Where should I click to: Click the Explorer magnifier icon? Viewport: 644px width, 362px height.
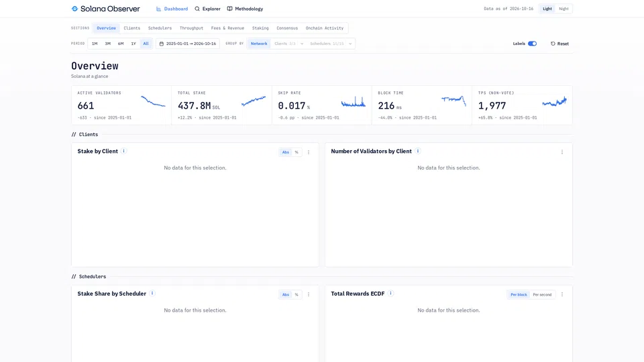click(x=197, y=9)
